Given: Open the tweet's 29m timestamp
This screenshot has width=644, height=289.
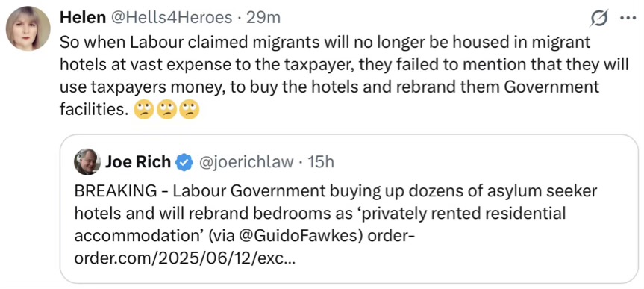Looking at the screenshot, I should point(263,17).
